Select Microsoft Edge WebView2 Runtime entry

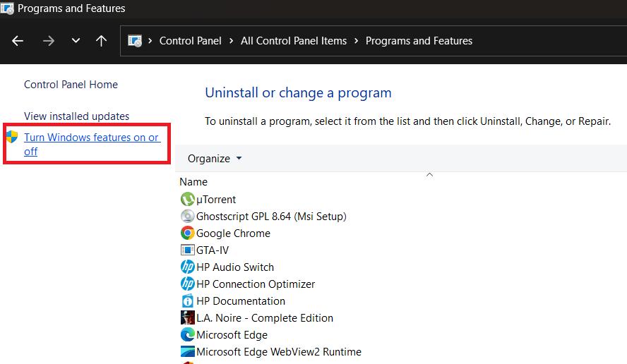pyautogui.click(x=279, y=352)
